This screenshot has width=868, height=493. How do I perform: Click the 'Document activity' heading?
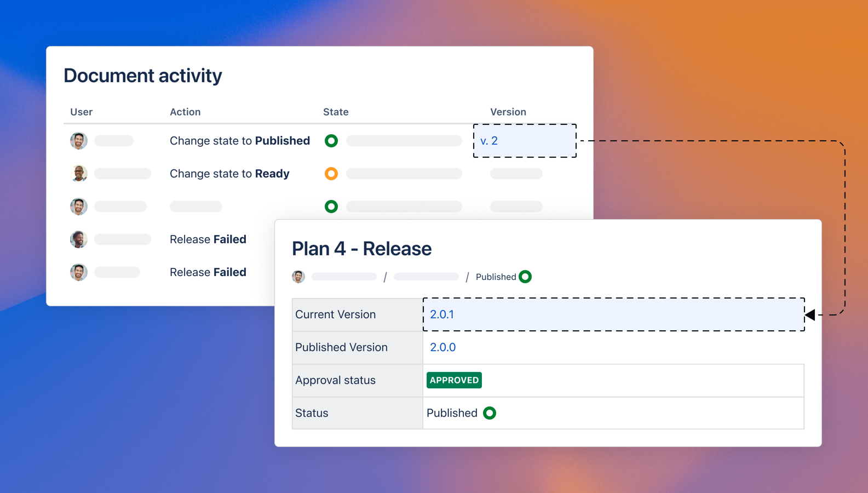143,76
